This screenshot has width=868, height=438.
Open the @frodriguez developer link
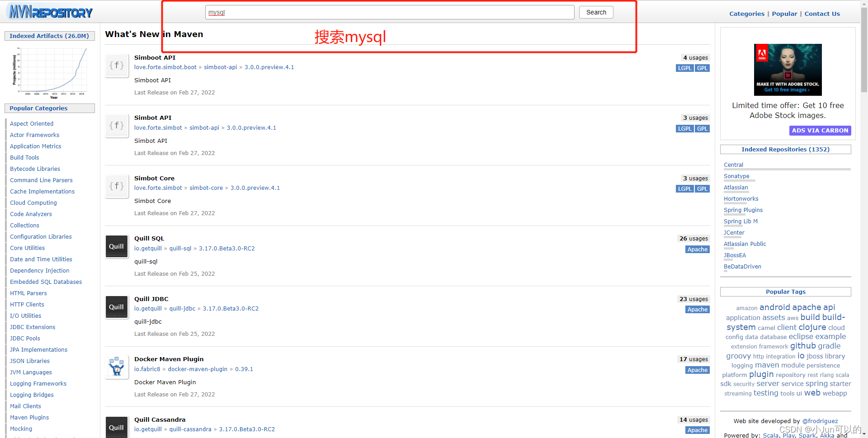(820, 421)
